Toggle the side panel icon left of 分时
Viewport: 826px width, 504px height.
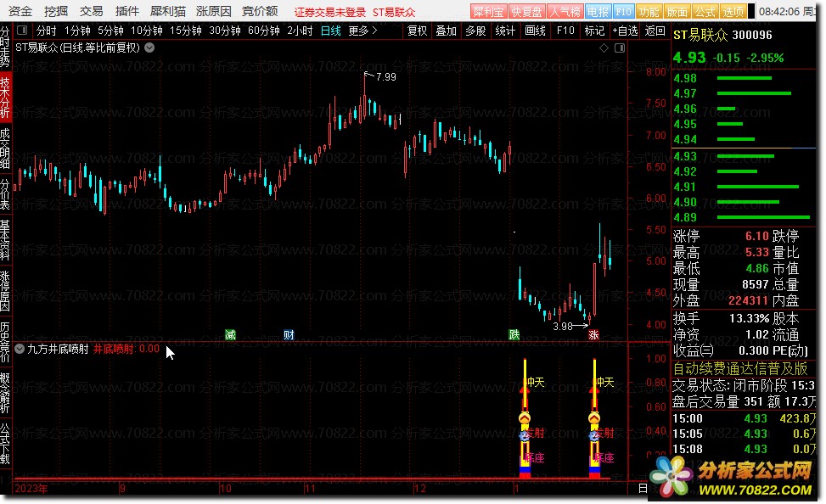tap(22, 31)
